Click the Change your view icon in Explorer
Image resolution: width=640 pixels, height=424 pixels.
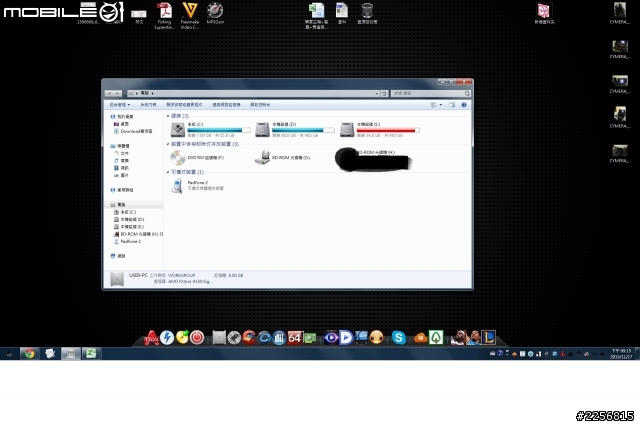[x=433, y=105]
